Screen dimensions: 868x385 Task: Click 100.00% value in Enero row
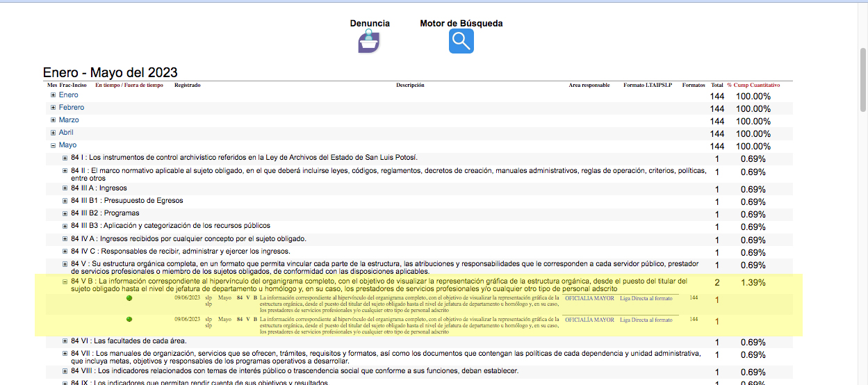[x=753, y=97]
